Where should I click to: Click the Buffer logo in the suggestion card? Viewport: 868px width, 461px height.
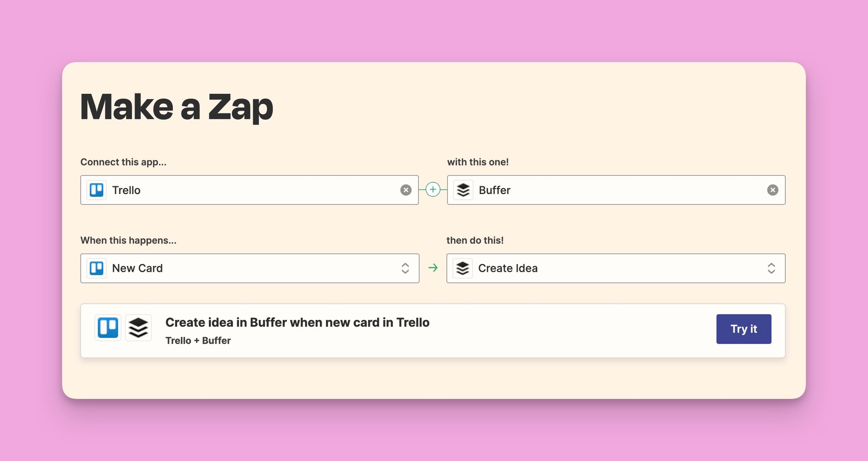click(x=138, y=328)
